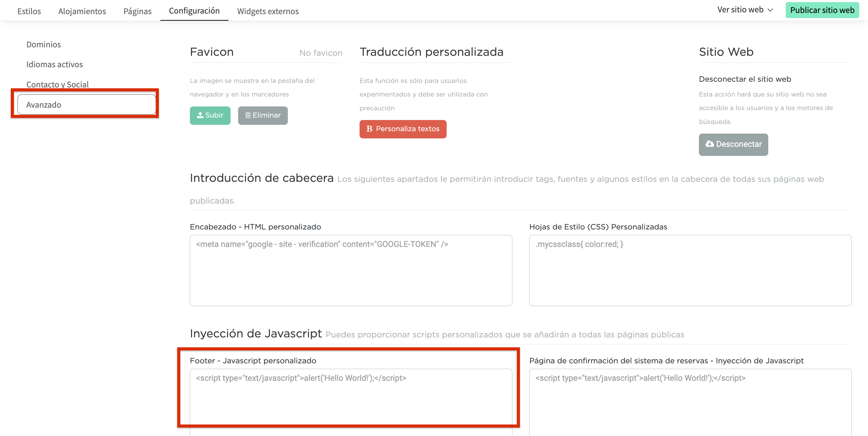Click the Footer Javascript personalizado textarea
This screenshot has height=436, width=868.
(351, 400)
